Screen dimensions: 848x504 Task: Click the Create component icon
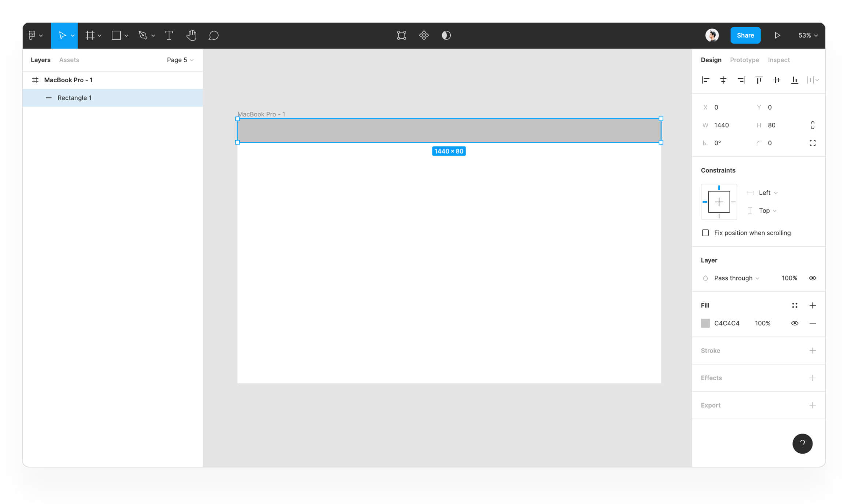[x=424, y=35]
